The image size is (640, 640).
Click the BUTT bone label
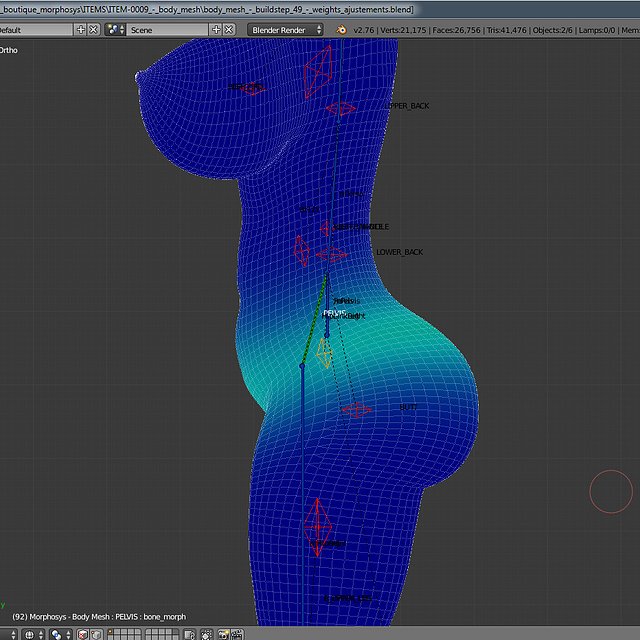click(x=408, y=407)
